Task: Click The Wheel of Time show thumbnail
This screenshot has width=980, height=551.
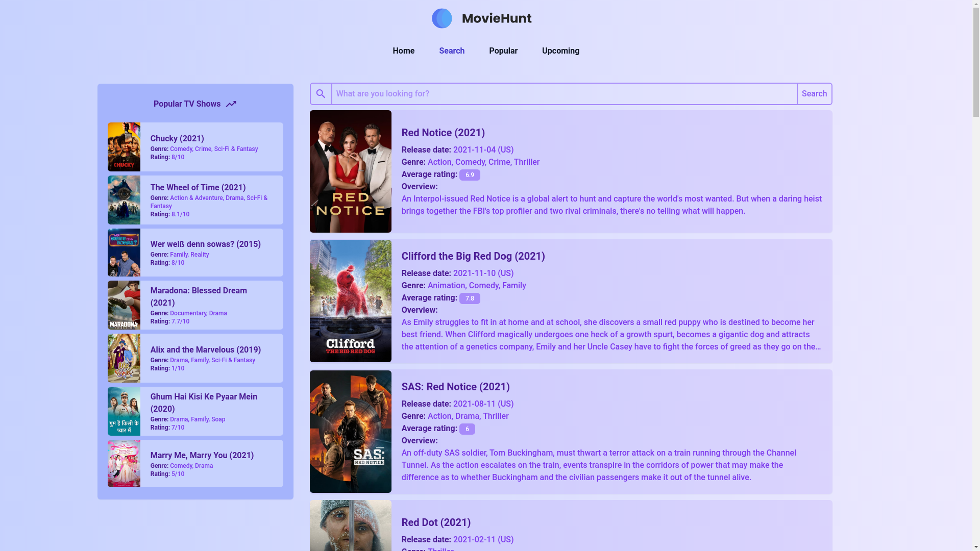Action: (x=124, y=199)
